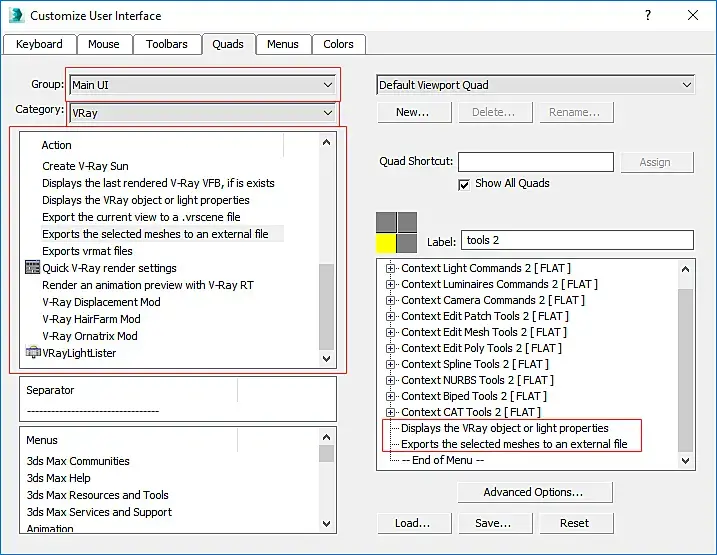Open the Default Viewport Quad dropdown
This screenshot has height=555, width=717.
pos(535,85)
